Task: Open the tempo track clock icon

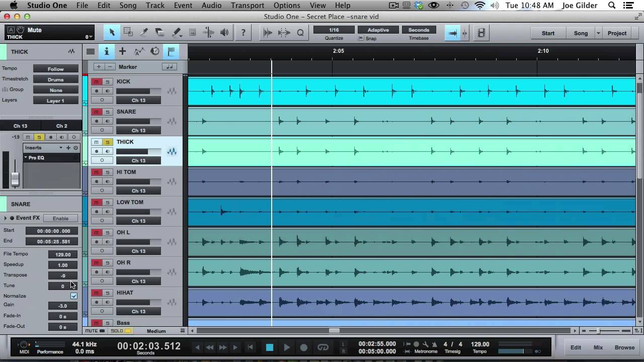Action: 155,51
